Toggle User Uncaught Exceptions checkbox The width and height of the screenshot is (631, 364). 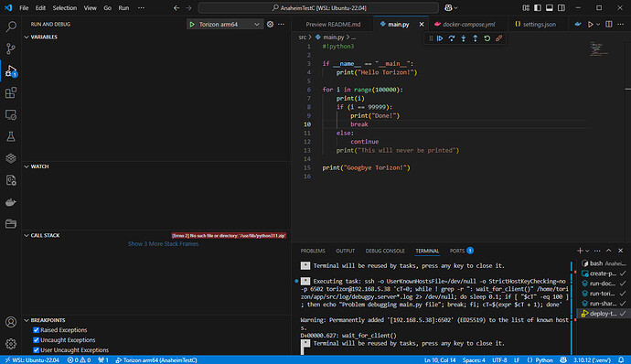[x=37, y=350]
